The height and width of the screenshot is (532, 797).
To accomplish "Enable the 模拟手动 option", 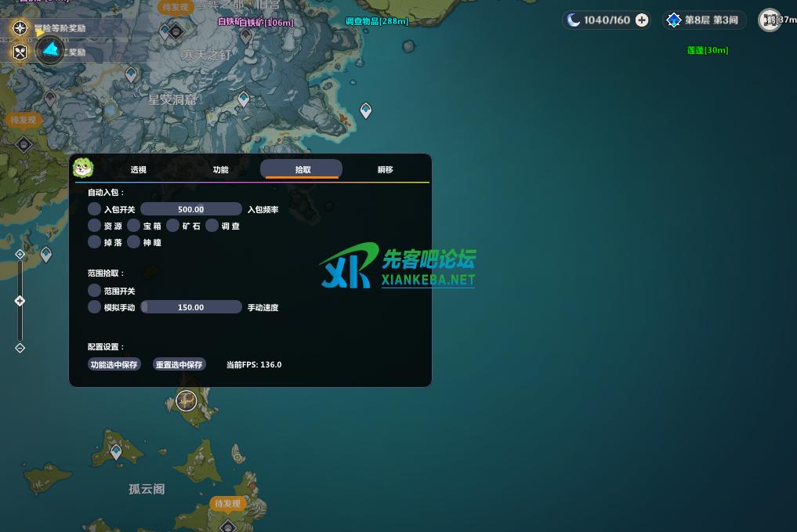I will 95,307.
